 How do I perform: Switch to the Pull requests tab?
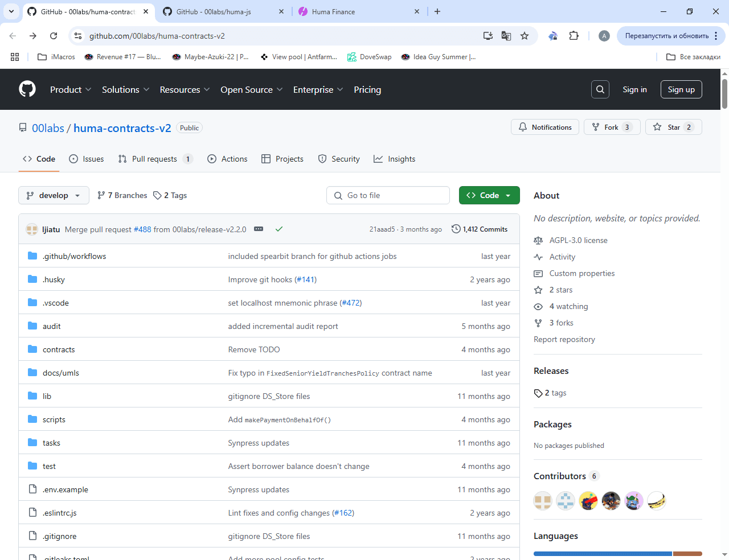(x=155, y=159)
